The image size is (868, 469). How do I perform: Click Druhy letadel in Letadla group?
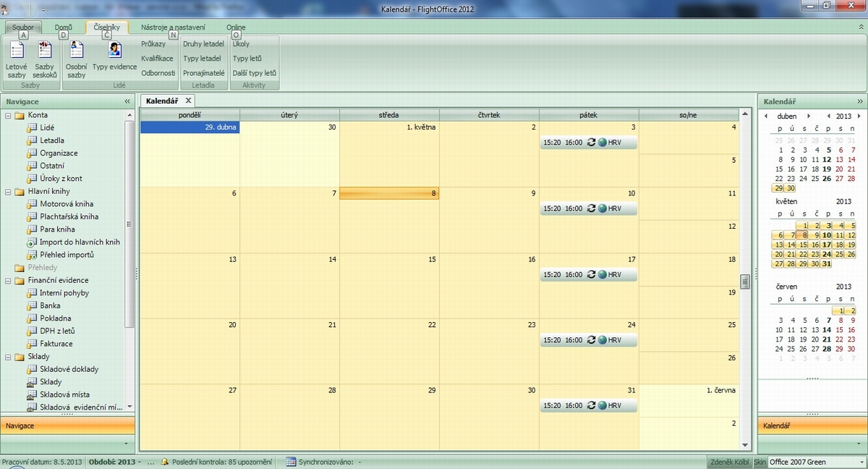[203, 44]
